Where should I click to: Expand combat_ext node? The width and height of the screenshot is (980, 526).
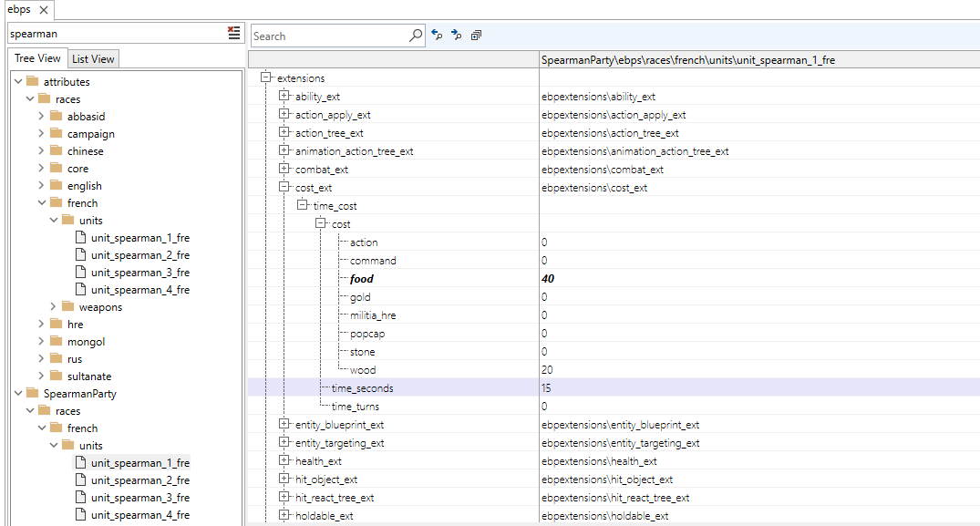point(284,168)
